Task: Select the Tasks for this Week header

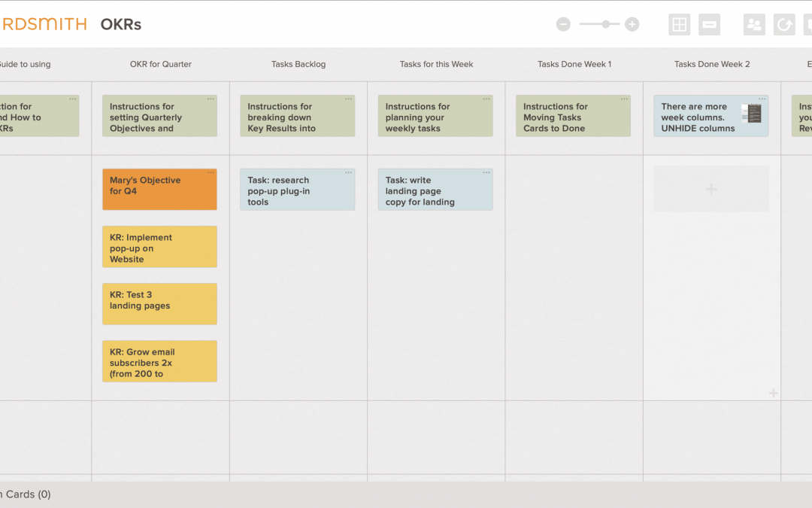Action: tap(436, 64)
